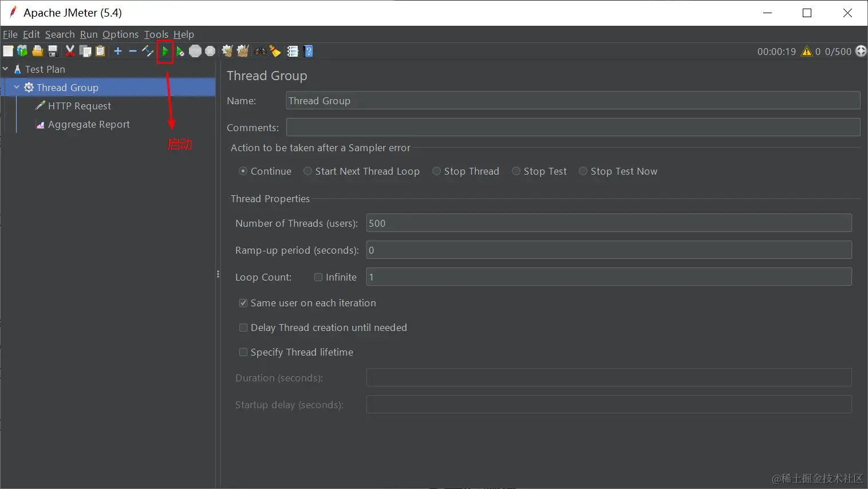868x489 pixels.
Task: Click the Clear results broom-gear icon
Action: [227, 52]
